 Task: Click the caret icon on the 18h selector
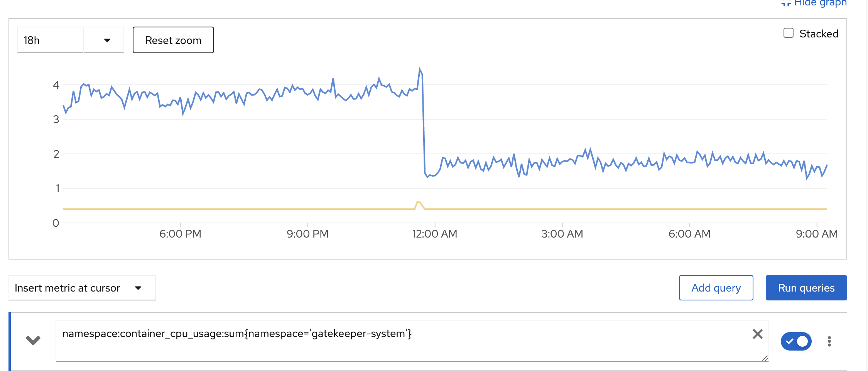pos(107,40)
